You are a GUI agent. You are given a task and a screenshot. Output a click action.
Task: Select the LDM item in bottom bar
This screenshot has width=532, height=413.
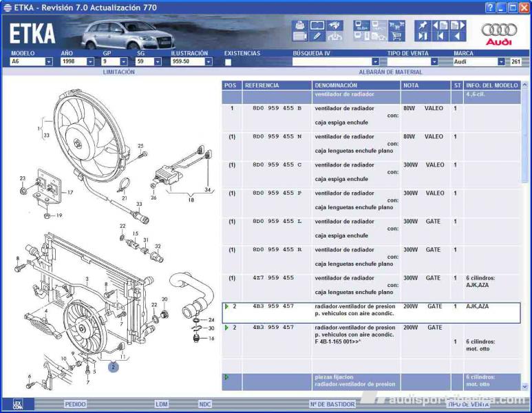(x=161, y=404)
